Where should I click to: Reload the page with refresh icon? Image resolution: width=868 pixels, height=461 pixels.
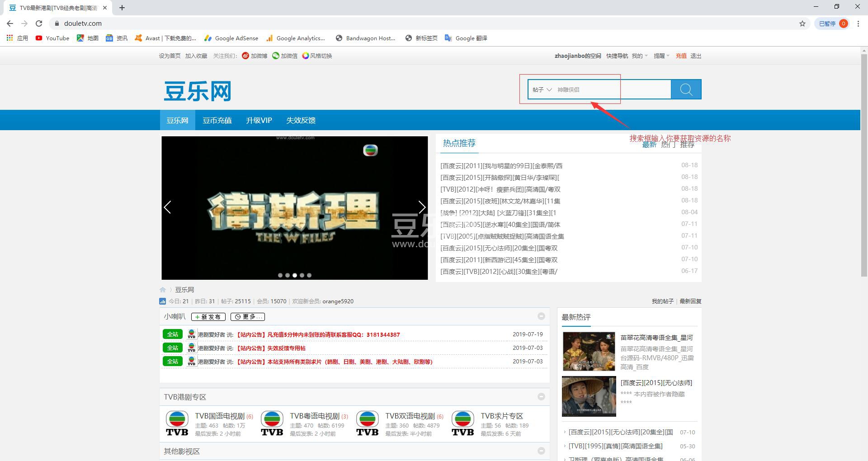39,24
